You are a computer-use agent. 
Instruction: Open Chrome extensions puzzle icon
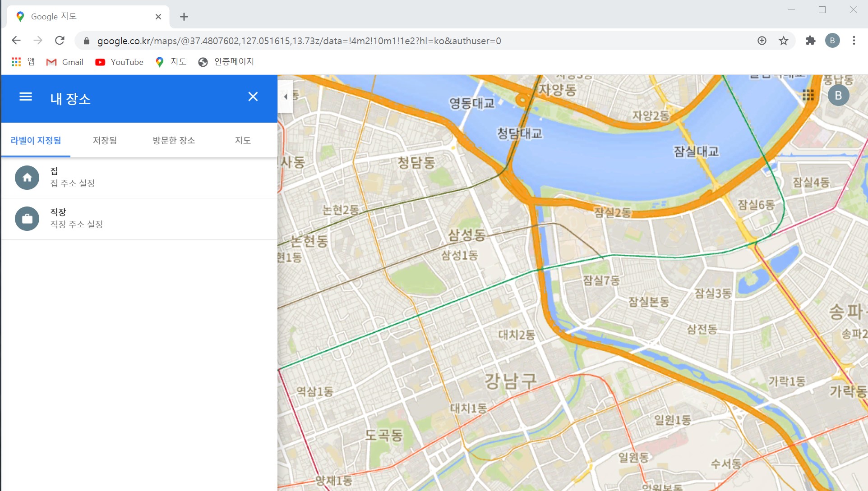tap(811, 41)
